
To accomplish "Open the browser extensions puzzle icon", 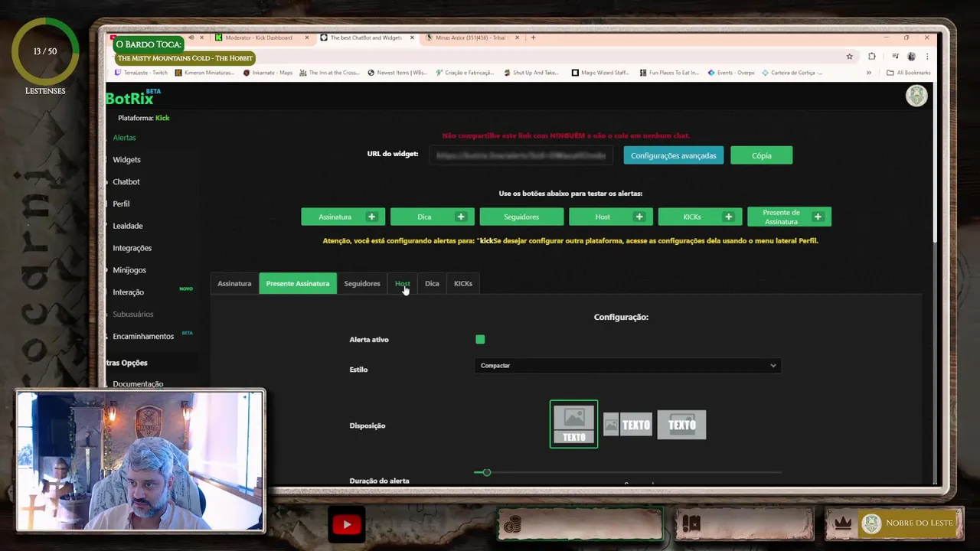I will (871, 56).
